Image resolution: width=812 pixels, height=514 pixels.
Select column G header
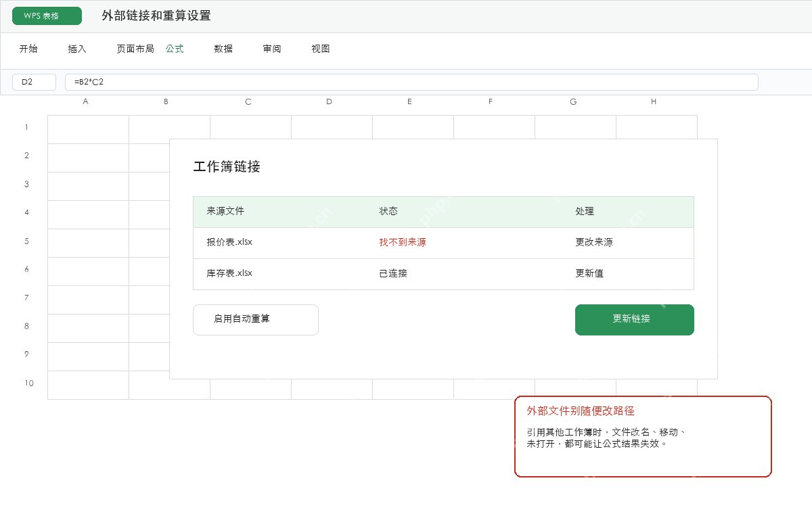[x=572, y=101]
